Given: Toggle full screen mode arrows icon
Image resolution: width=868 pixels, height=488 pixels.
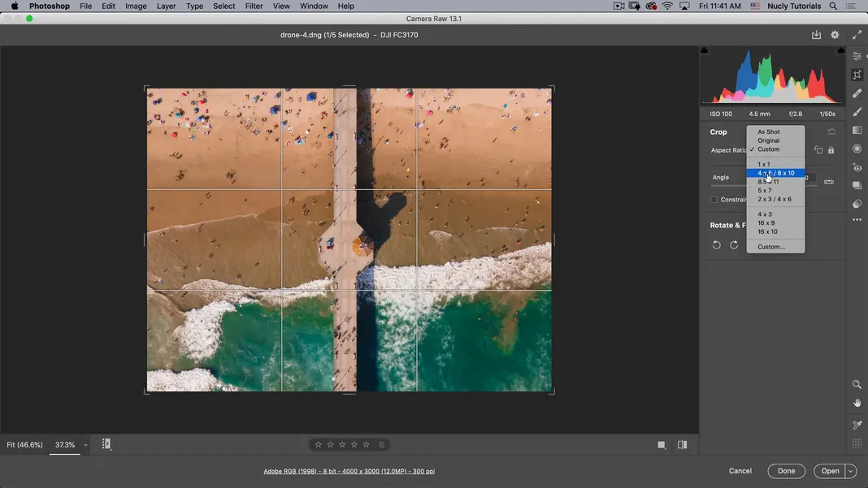Looking at the screenshot, I should (x=857, y=35).
